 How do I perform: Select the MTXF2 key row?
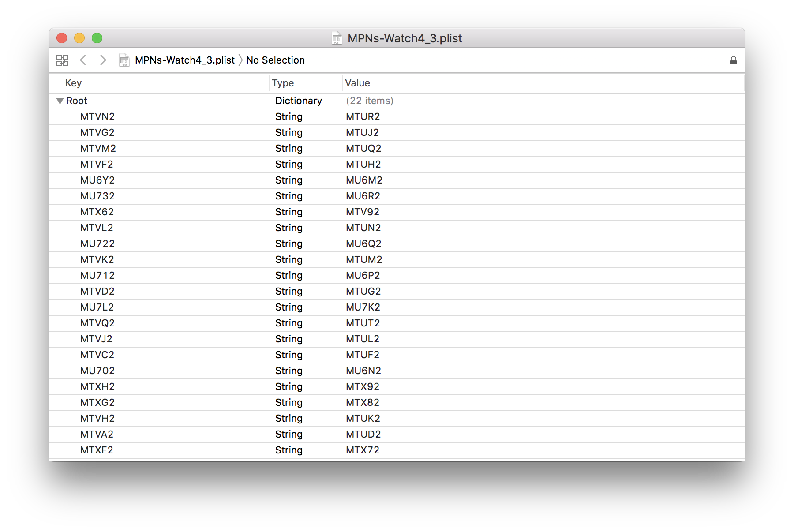point(97,450)
